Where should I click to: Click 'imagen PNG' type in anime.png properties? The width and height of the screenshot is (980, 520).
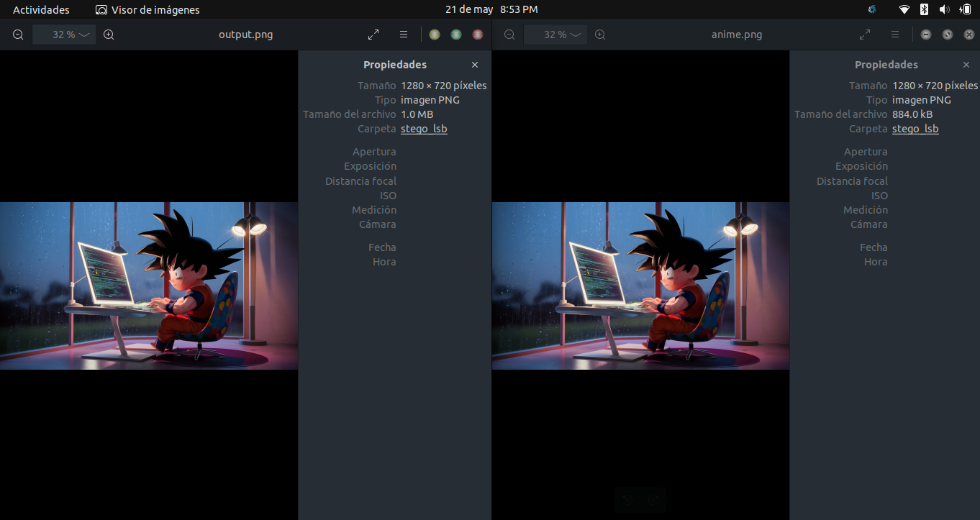coord(922,100)
